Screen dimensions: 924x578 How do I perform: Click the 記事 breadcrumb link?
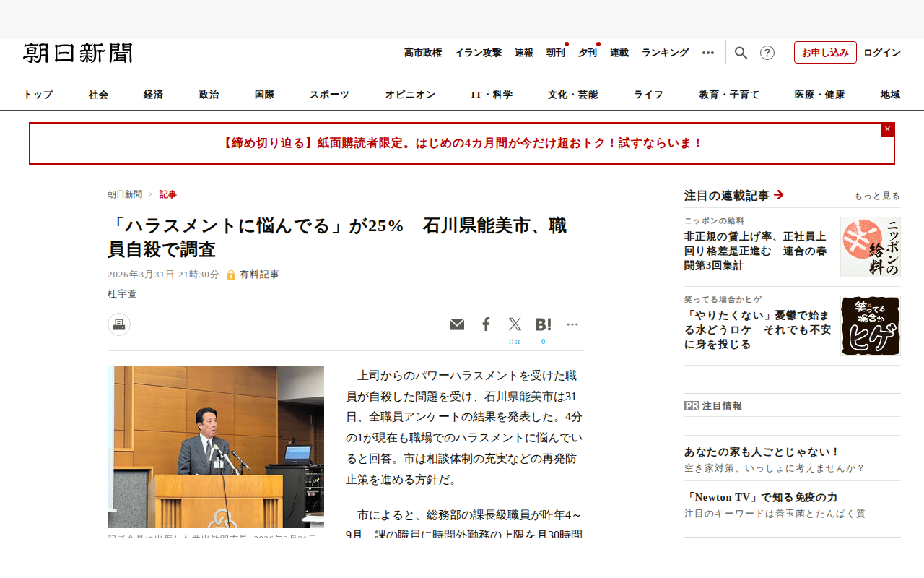point(168,194)
